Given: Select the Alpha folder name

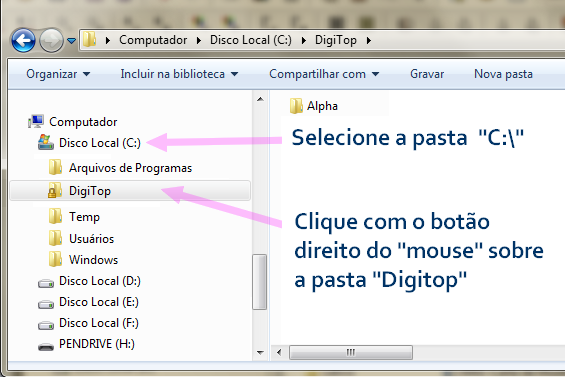Looking at the screenshot, I should 322,106.
